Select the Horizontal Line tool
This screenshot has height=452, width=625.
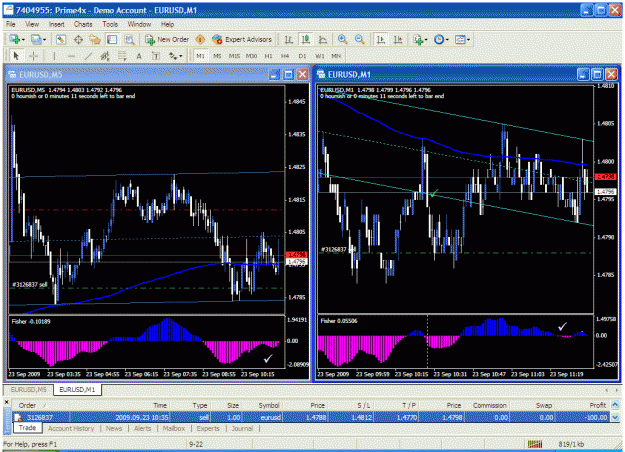pos(71,56)
